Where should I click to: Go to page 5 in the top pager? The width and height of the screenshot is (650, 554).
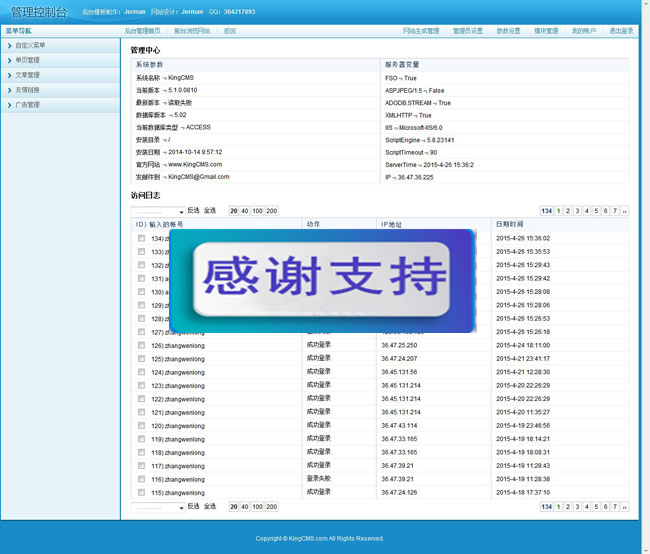click(x=596, y=211)
